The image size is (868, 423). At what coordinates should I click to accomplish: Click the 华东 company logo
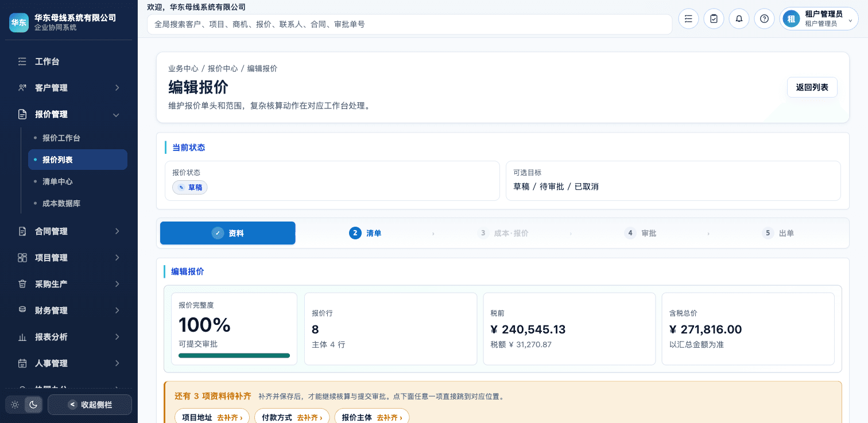point(18,23)
